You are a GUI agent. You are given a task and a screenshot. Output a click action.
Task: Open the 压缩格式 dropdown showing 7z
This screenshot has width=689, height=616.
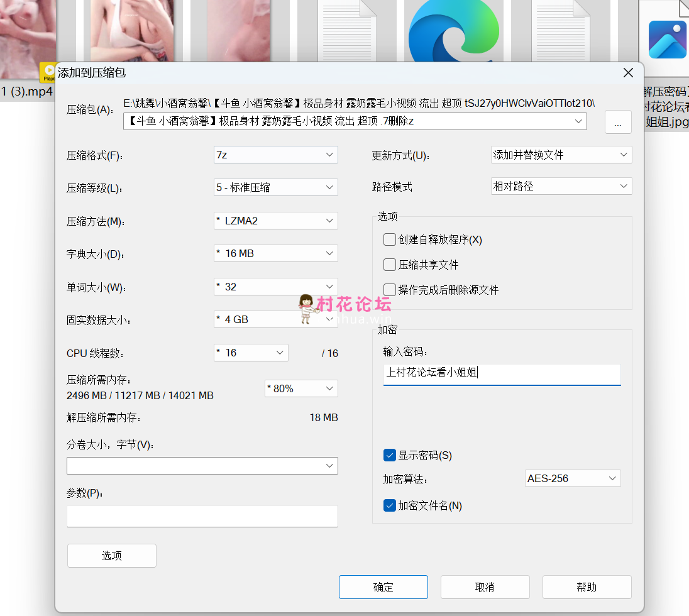coord(275,155)
